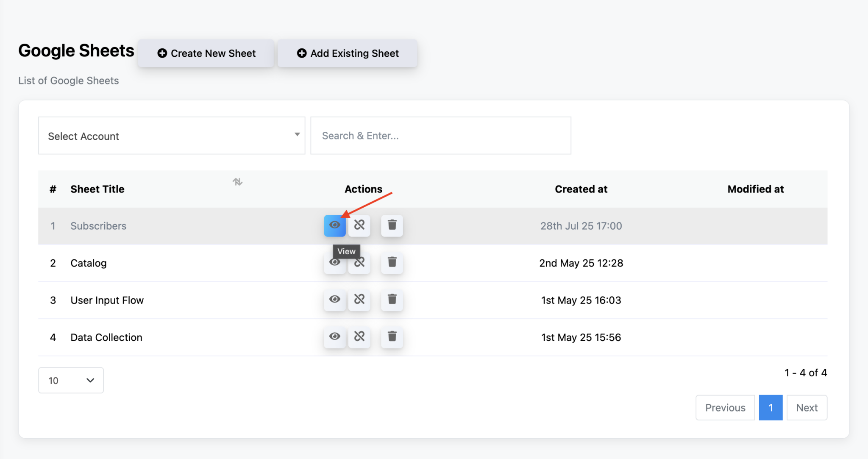The width and height of the screenshot is (868, 459).
Task: Click the 1 - 4 of 4 count
Action: tap(806, 373)
